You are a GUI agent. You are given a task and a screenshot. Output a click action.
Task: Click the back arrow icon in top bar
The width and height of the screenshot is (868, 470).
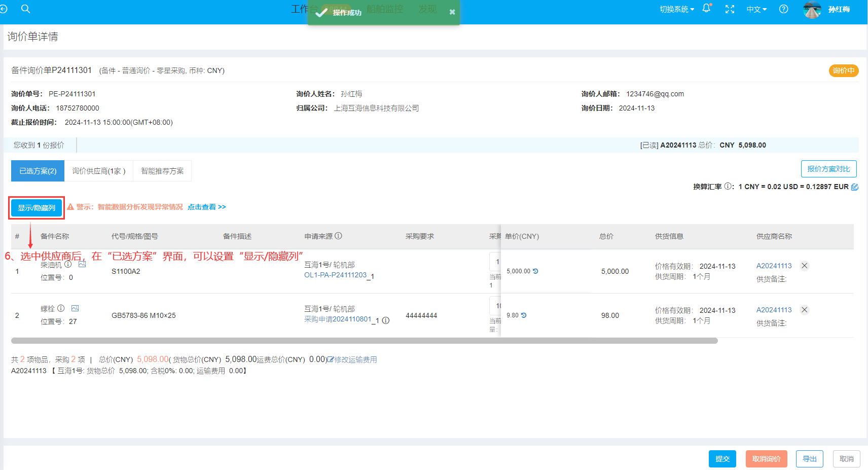(4, 9)
